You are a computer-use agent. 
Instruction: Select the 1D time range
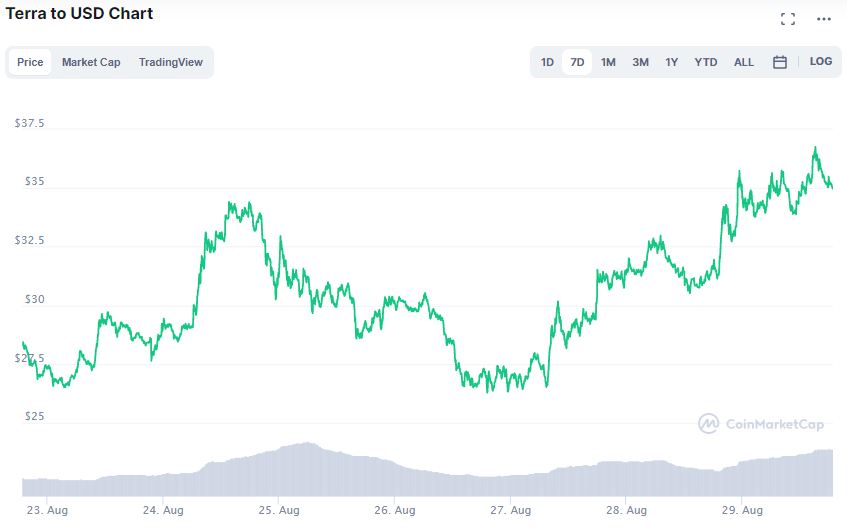tap(548, 62)
